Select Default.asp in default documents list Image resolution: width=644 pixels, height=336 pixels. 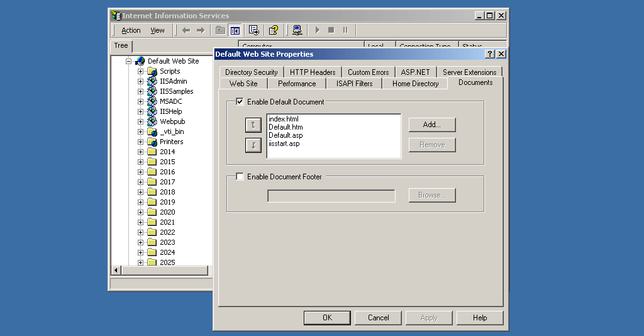tap(286, 135)
